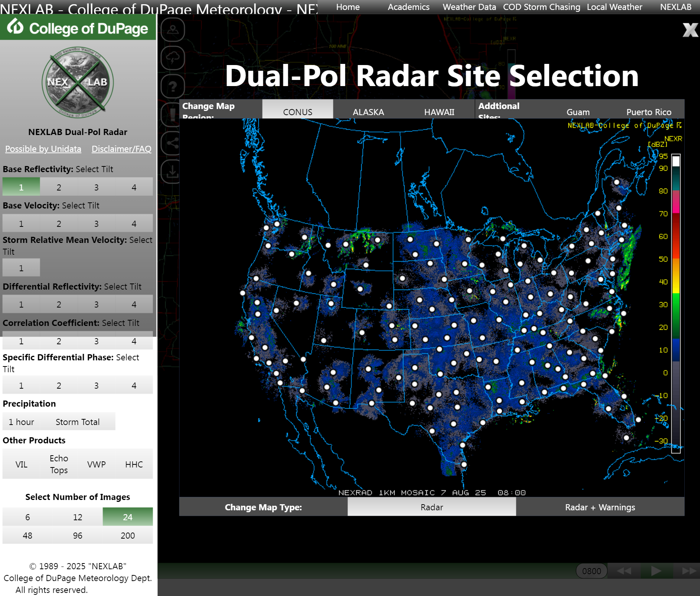Step forward with the fast-forward arrows
Screen dimensions: 700x596
689,571
